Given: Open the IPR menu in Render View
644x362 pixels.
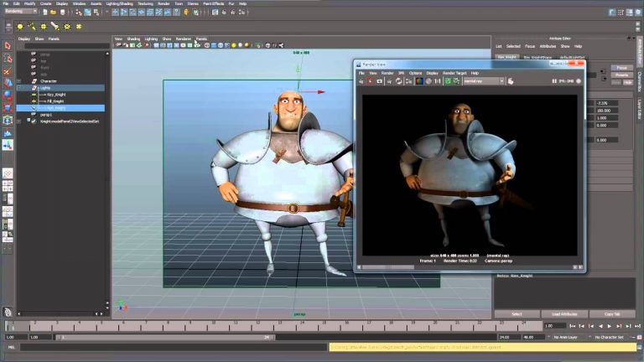Looking at the screenshot, I should 402,73.
